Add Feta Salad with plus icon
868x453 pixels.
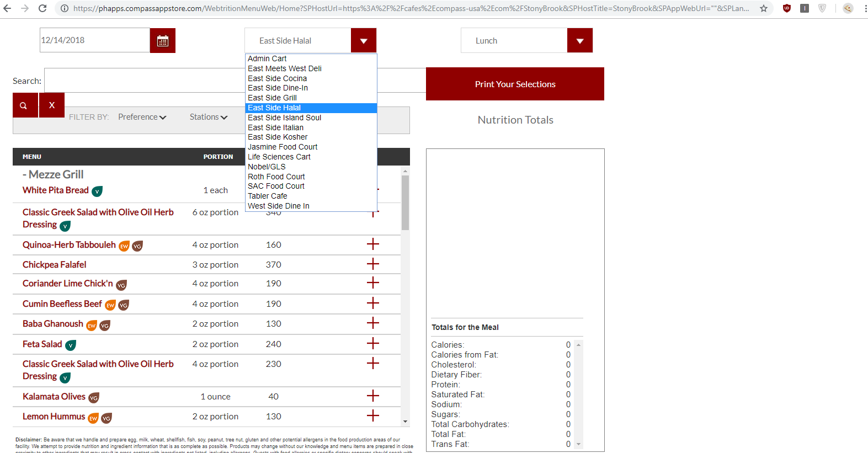click(373, 343)
